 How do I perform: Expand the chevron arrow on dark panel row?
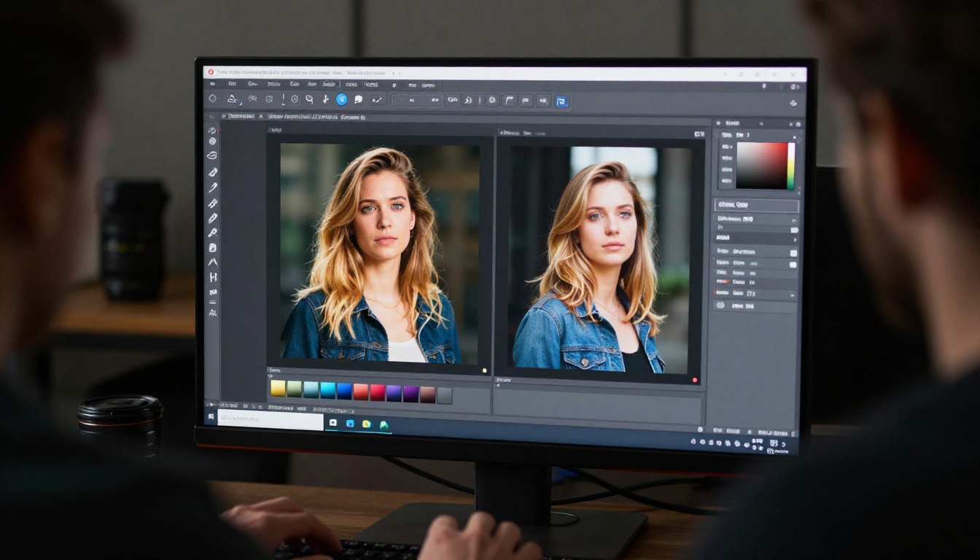coord(793,240)
